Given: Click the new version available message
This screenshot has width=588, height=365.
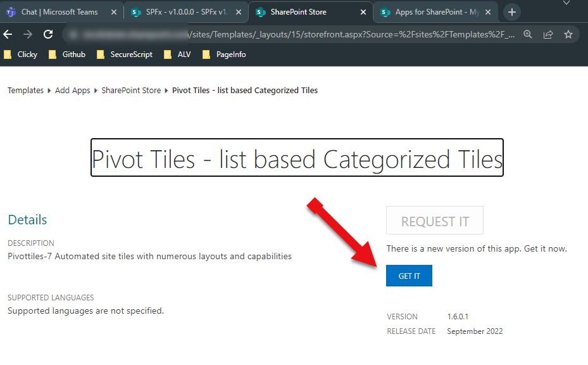Looking at the screenshot, I should click(477, 248).
